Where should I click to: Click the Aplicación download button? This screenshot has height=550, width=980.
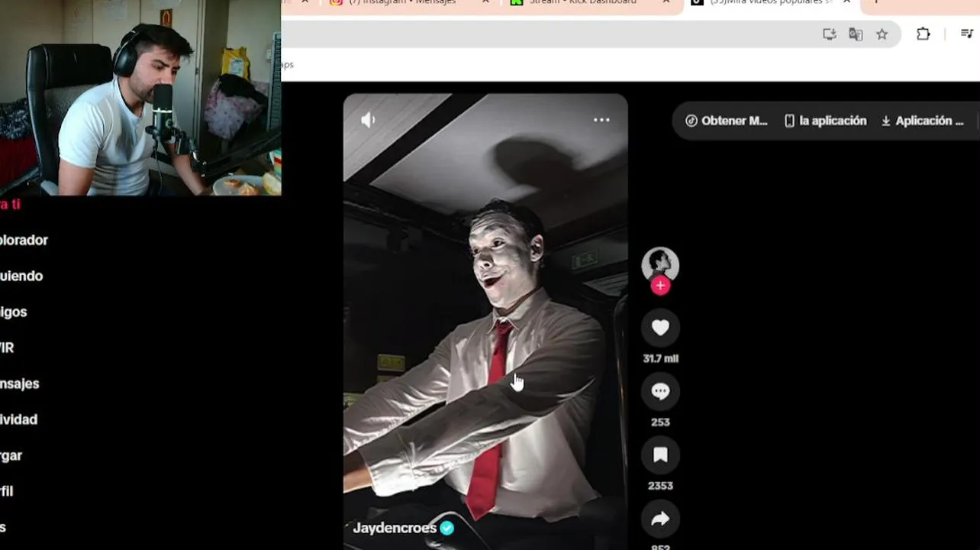pos(922,121)
